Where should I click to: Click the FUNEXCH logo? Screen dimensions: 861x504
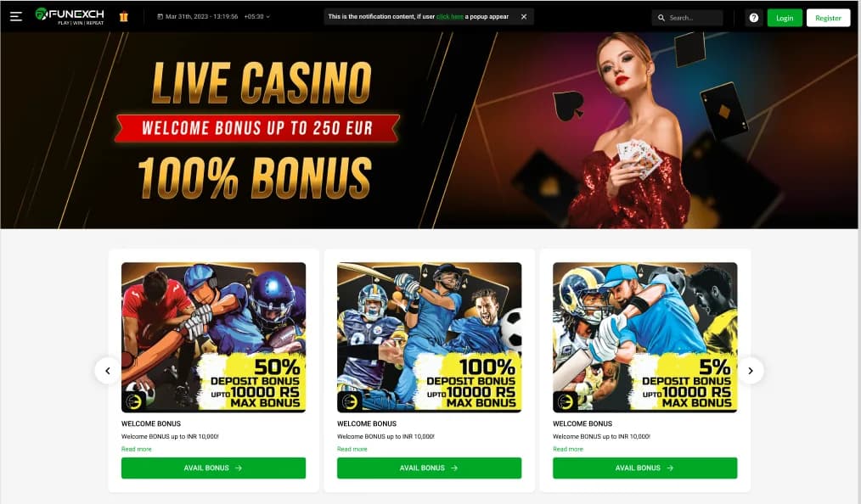coord(70,16)
